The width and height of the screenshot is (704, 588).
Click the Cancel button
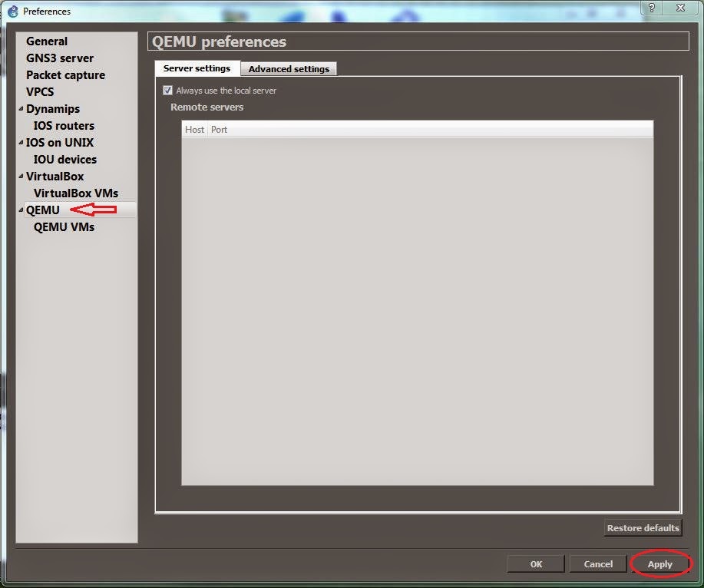point(598,563)
